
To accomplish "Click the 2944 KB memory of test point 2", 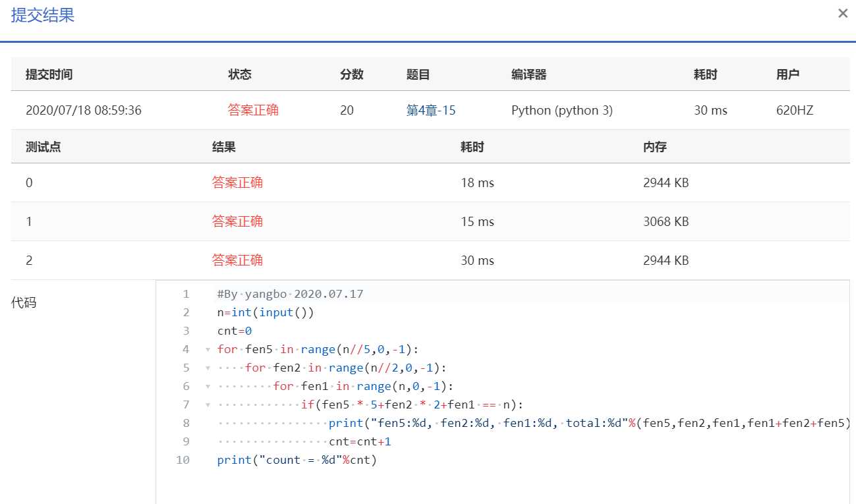I will click(666, 260).
